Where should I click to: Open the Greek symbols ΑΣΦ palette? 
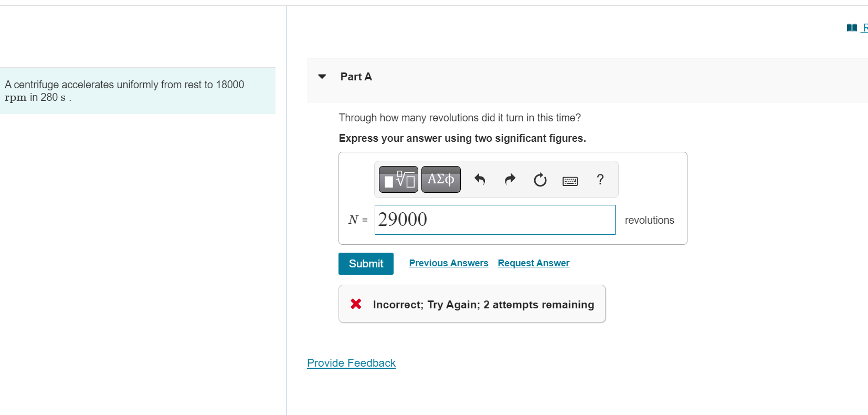click(441, 180)
